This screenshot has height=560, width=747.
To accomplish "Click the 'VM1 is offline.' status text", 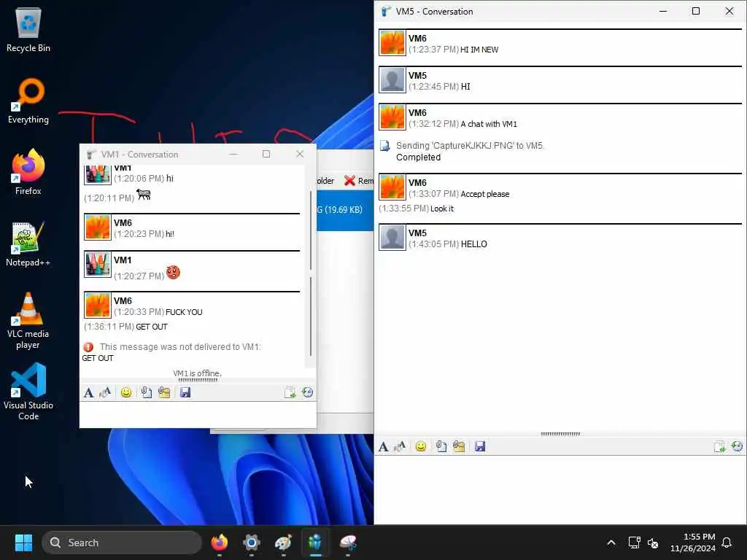I will point(197,373).
